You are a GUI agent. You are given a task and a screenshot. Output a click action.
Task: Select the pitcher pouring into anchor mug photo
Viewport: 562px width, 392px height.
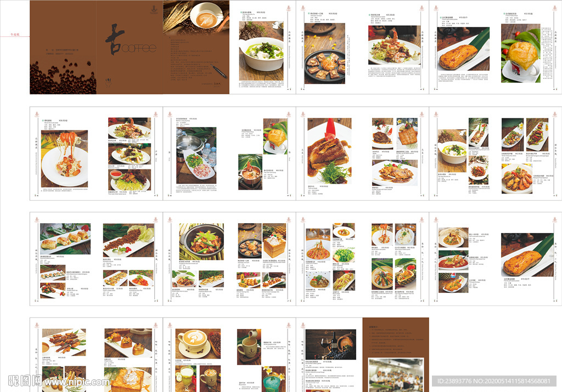(x=249, y=347)
